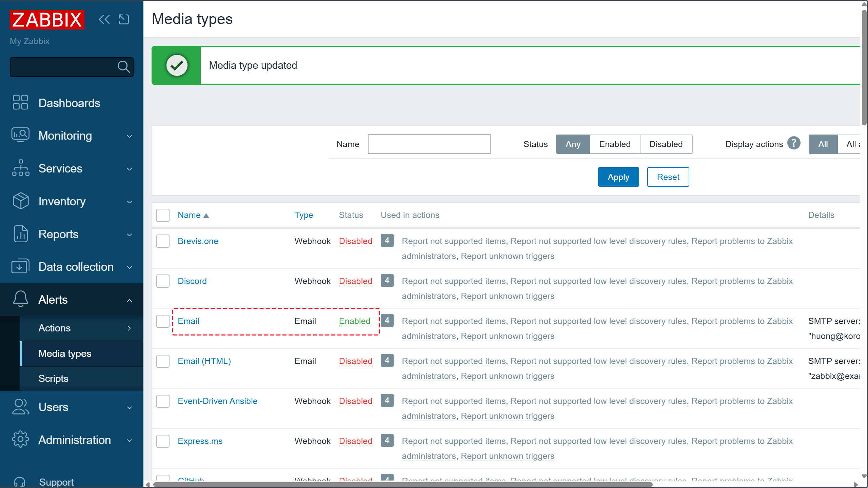Open Actions submenu item

[x=54, y=328]
